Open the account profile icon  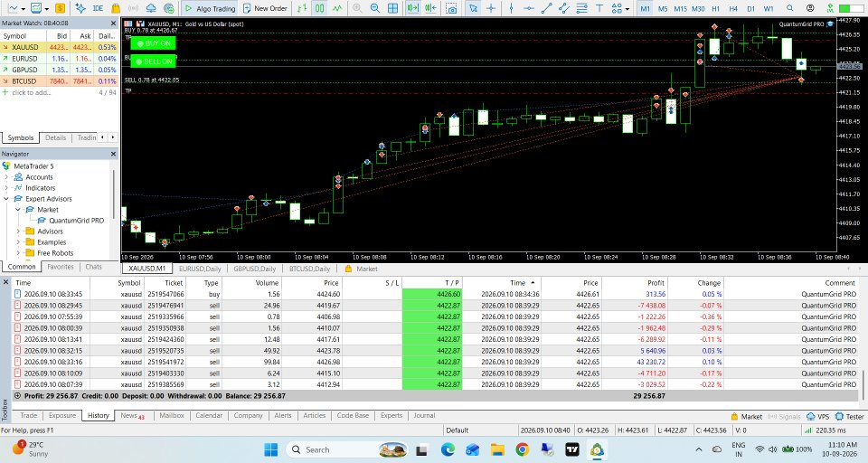point(810,8)
